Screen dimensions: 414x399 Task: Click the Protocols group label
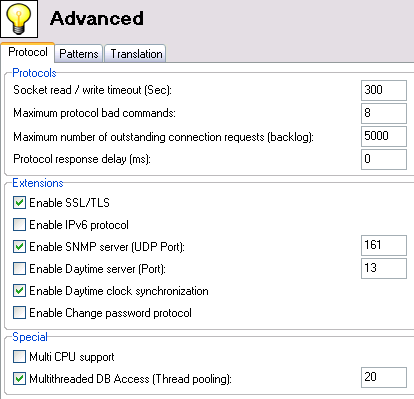coord(34,73)
